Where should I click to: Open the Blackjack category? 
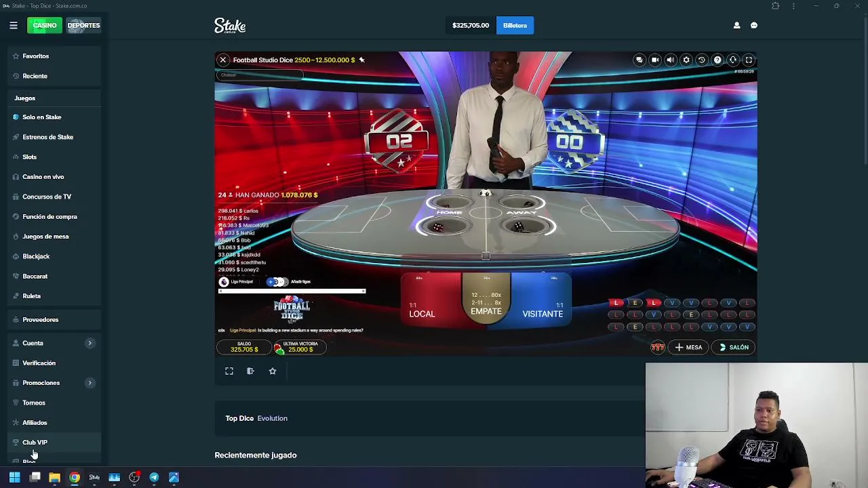(55, 256)
